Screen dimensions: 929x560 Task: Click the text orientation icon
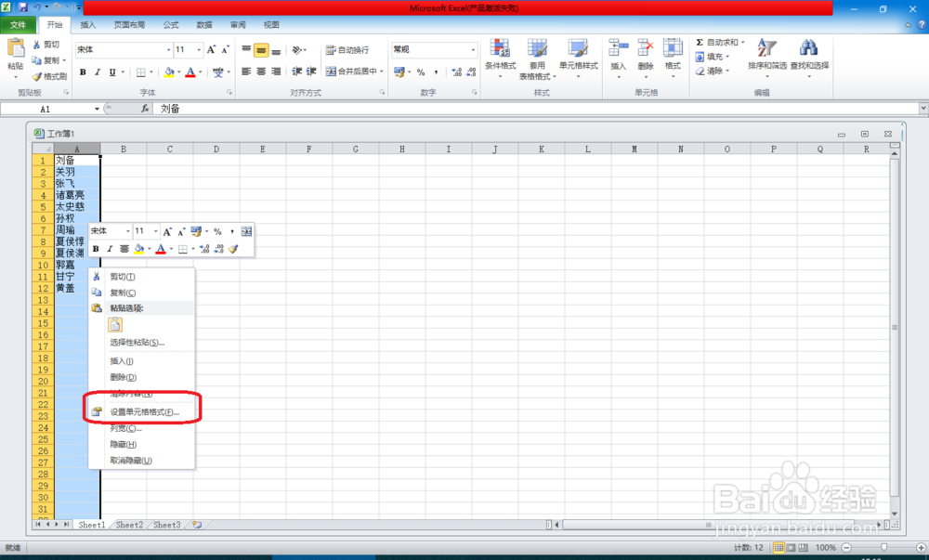297,50
